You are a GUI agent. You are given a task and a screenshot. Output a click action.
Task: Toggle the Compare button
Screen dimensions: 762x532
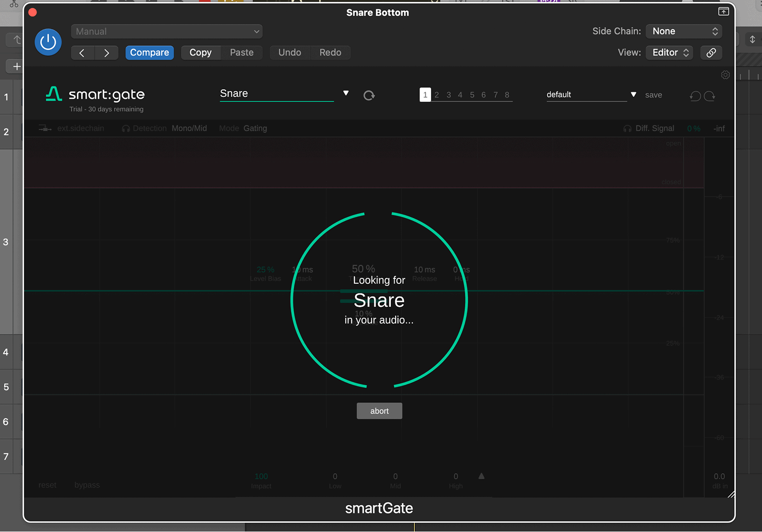click(149, 53)
